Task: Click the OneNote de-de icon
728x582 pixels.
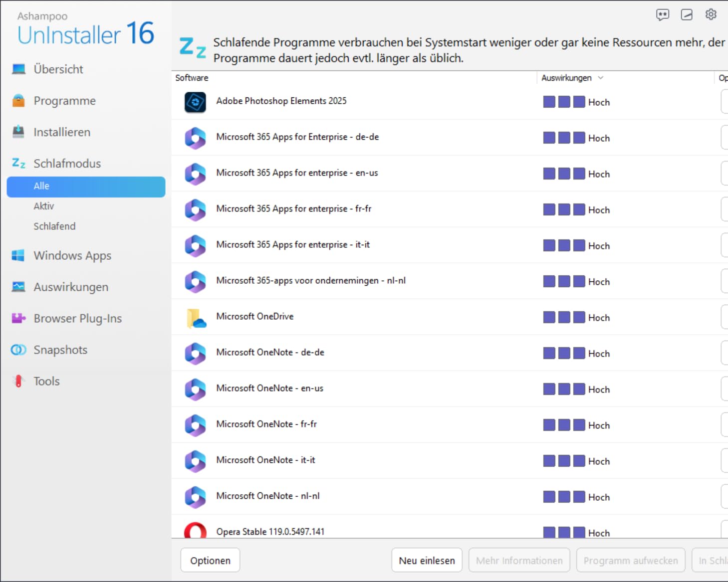Action: tap(195, 354)
